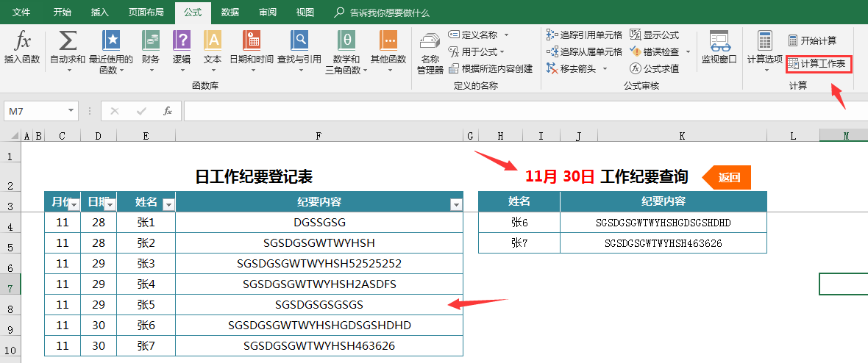Open the Name Manager (名称管理器)
Image resolution: width=868 pixels, height=363 pixels.
tap(430, 53)
